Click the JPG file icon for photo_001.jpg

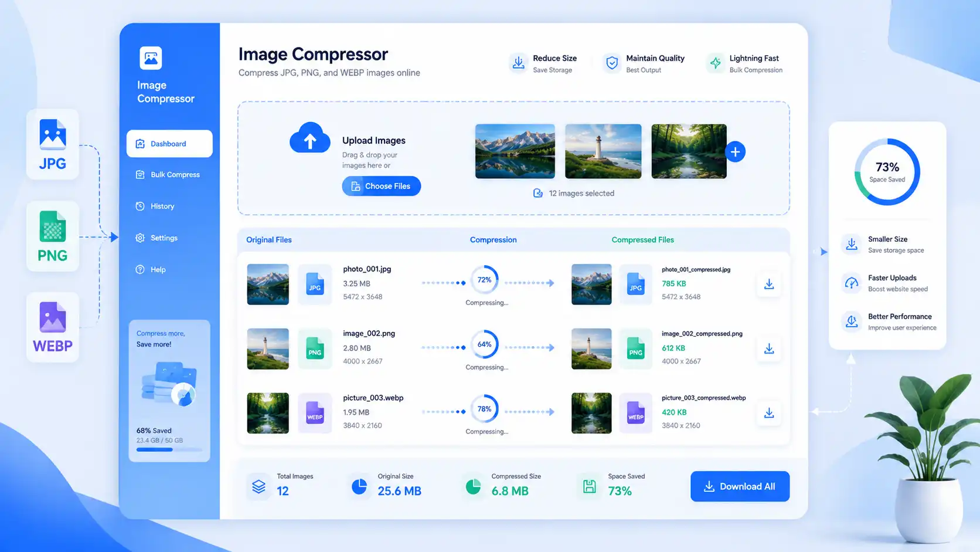(x=315, y=284)
